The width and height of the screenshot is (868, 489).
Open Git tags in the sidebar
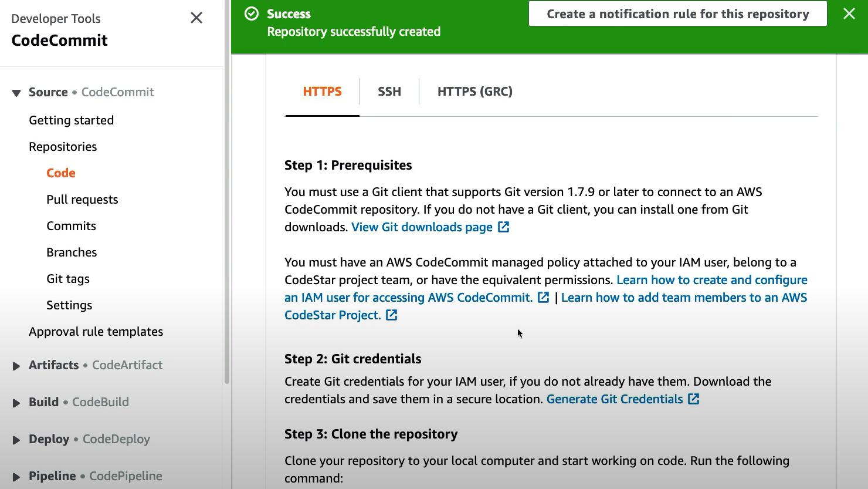68,278
